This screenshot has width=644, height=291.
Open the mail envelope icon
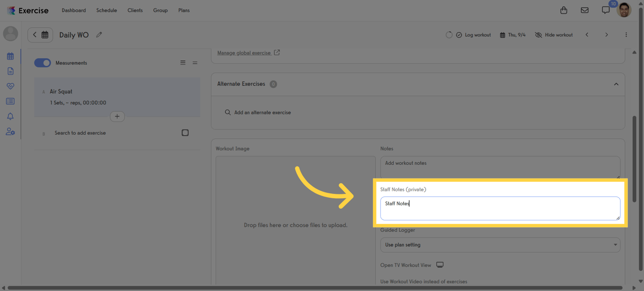pos(585,10)
